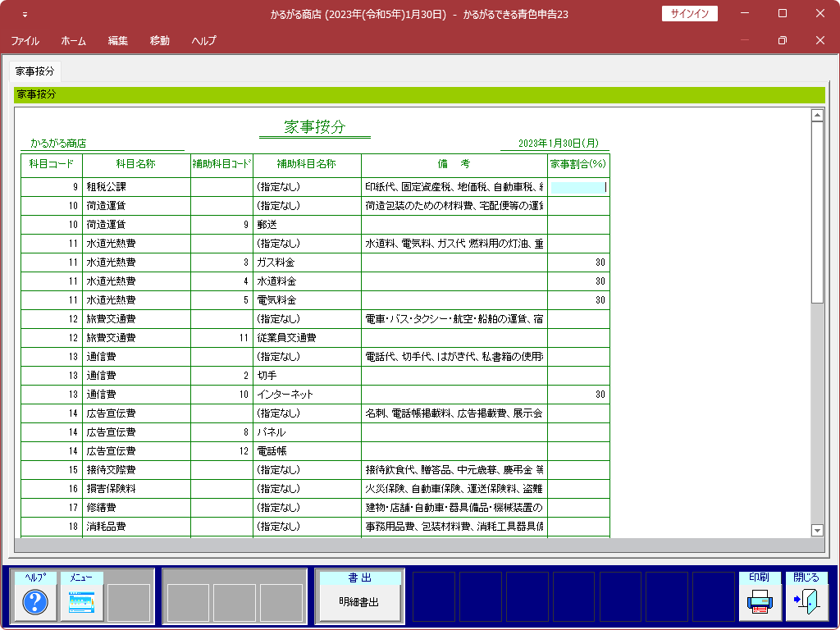Select the 損害保険料 account name

click(x=112, y=489)
